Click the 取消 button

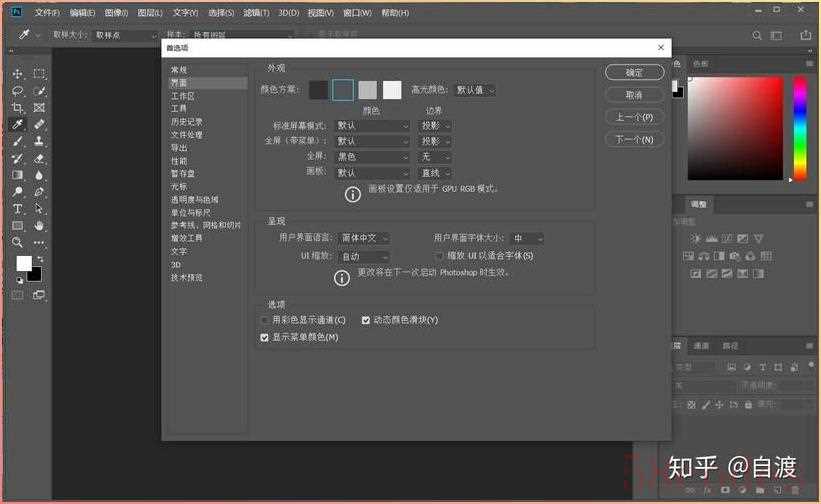pos(634,95)
